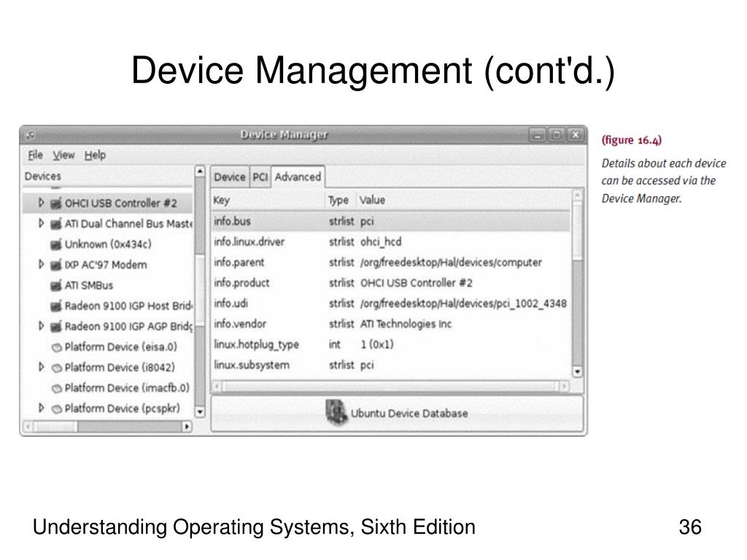
Task: Open the Help menu
Action: (x=96, y=155)
